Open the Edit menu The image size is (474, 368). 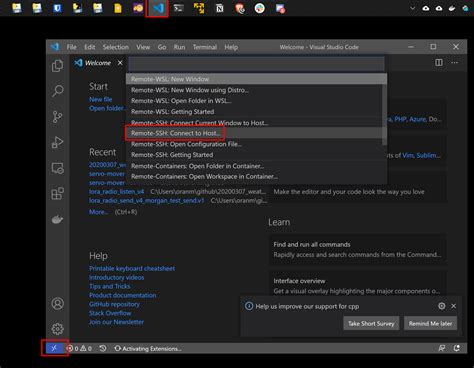click(x=89, y=47)
